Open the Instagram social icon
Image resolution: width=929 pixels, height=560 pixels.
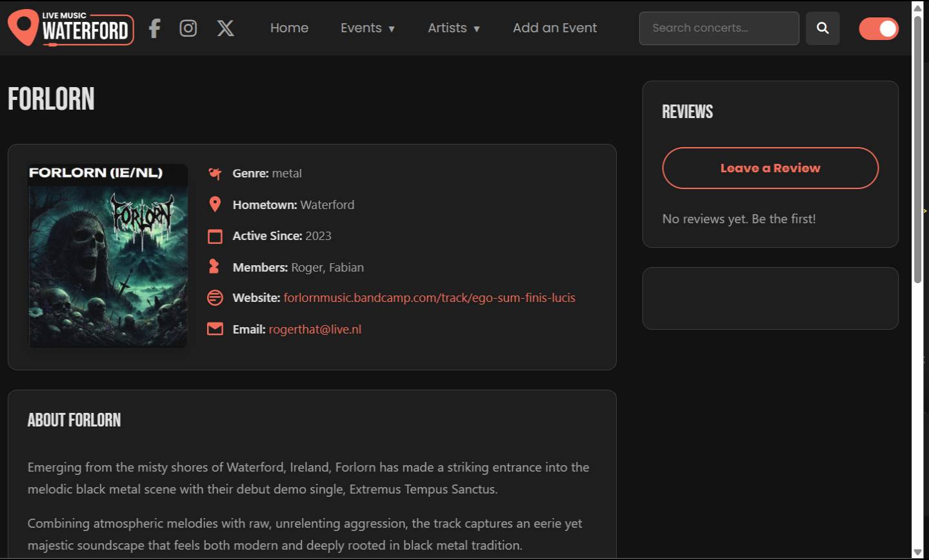[x=188, y=28]
